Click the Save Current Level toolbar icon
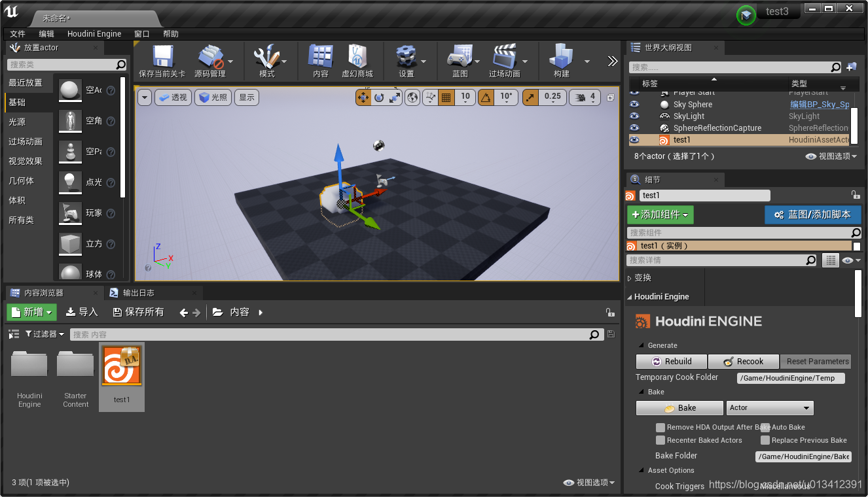This screenshot has width=868, height=497. click(162, 57)
